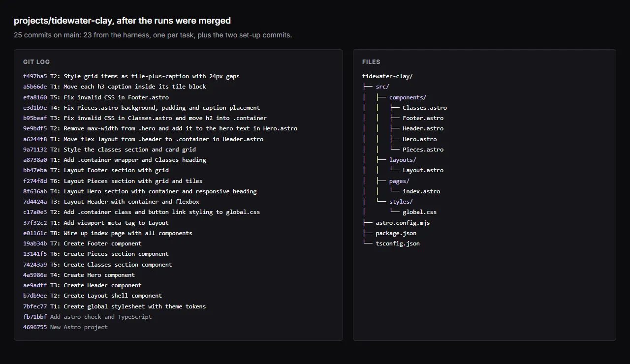The height and width of the screenshot is (364, 630).
Task: Select the src/ folder in the file tree
Action: (382, 87)
